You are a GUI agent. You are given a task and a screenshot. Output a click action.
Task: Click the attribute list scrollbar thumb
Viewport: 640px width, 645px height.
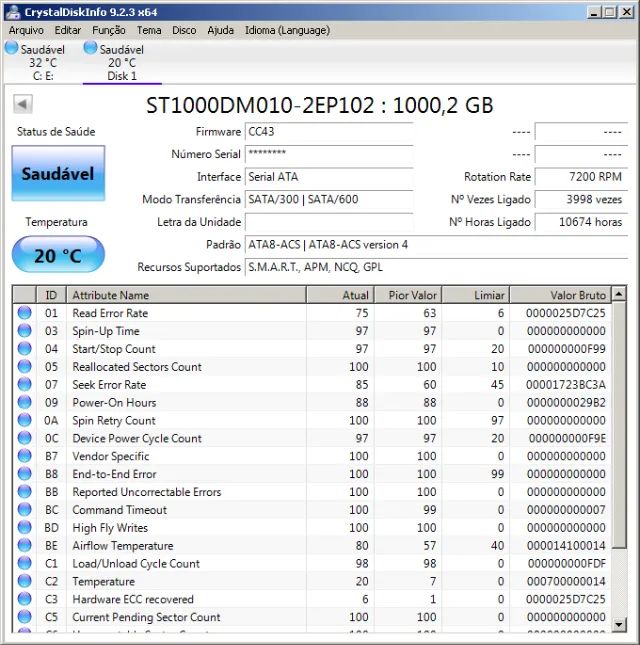point(619,425)
